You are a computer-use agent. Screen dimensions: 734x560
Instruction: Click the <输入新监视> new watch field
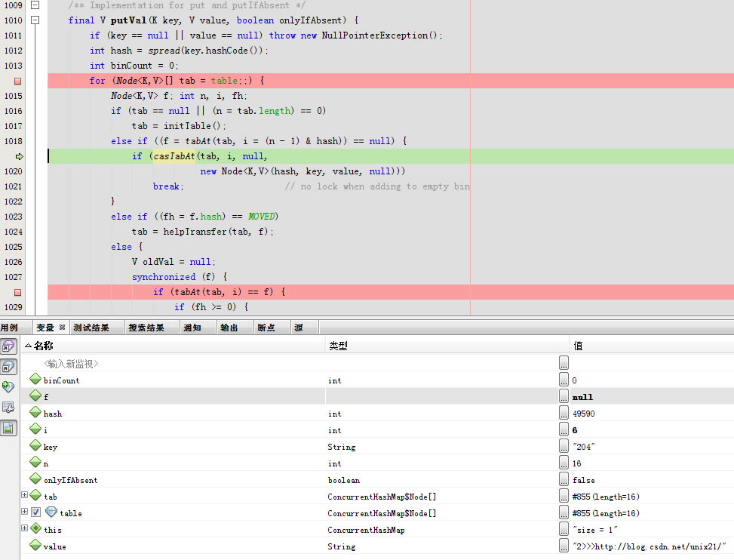tap(71, 364)
